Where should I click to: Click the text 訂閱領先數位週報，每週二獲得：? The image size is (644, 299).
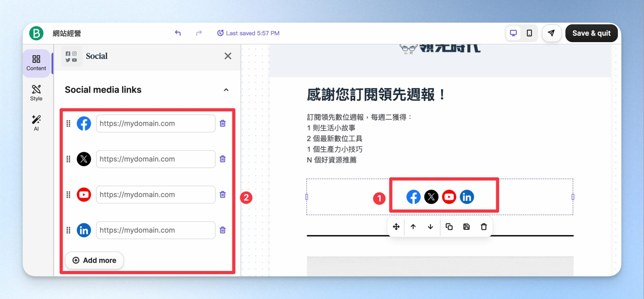(x=359, y=117)
